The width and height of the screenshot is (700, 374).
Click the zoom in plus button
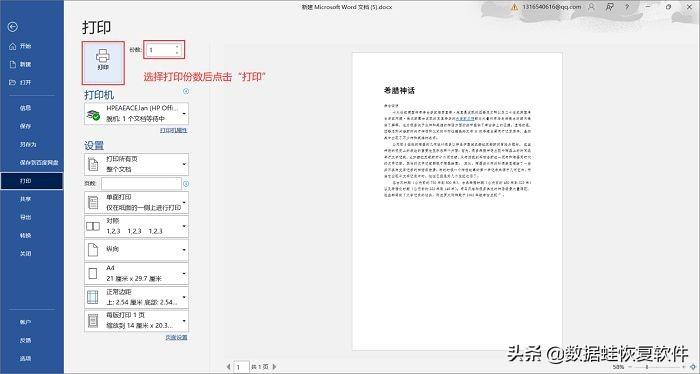[x=683, y=367]
